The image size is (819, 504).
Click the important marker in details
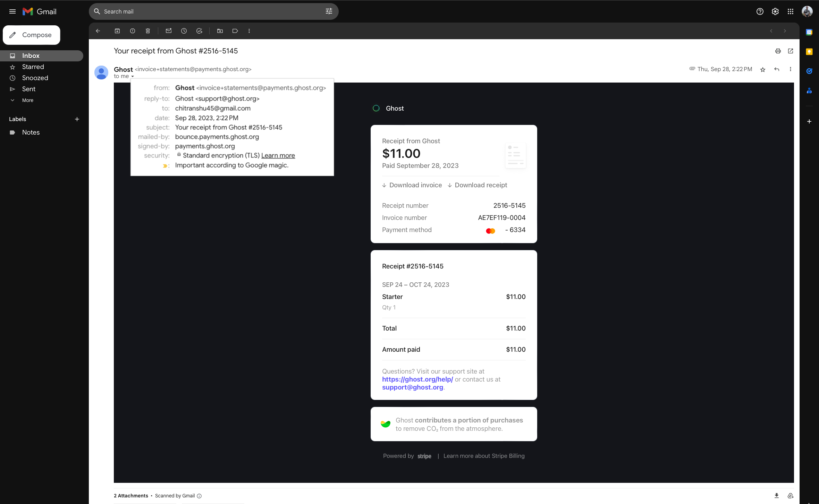click(166, 166)
